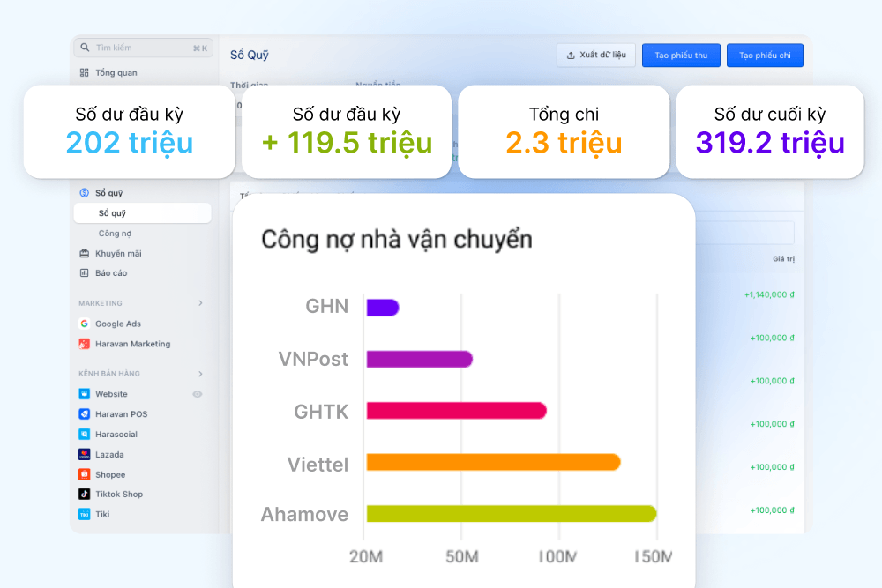This screenshot has height=588, width=882.
Task: Click the Sổ quỹ dollar icon
Action: coord(85,193)
